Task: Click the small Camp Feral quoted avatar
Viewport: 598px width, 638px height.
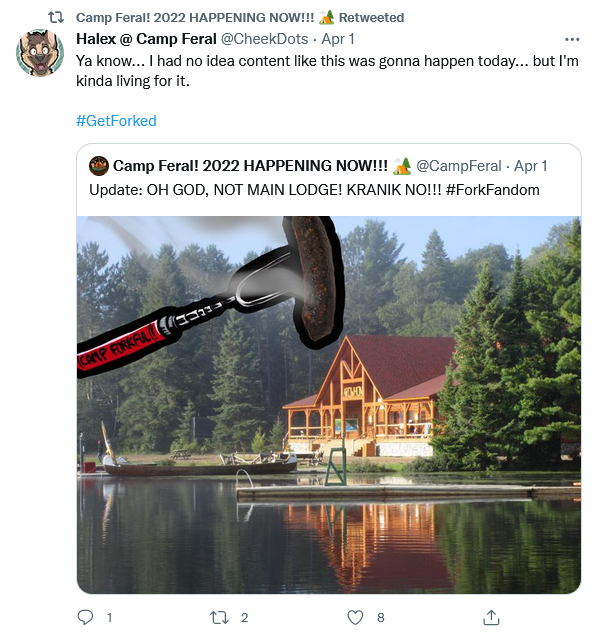Action: 99,166
